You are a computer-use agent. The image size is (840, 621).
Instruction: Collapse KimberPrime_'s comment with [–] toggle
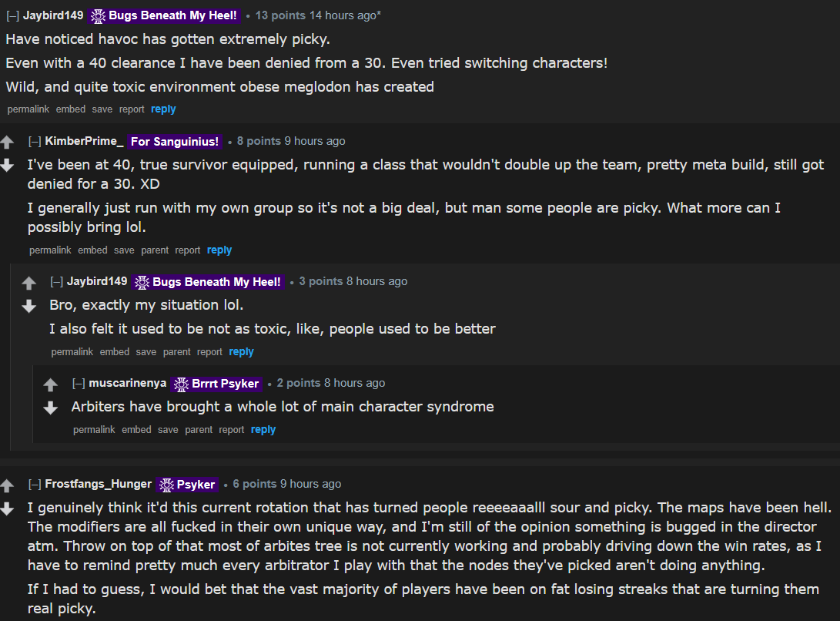click(x=35, y=141)
